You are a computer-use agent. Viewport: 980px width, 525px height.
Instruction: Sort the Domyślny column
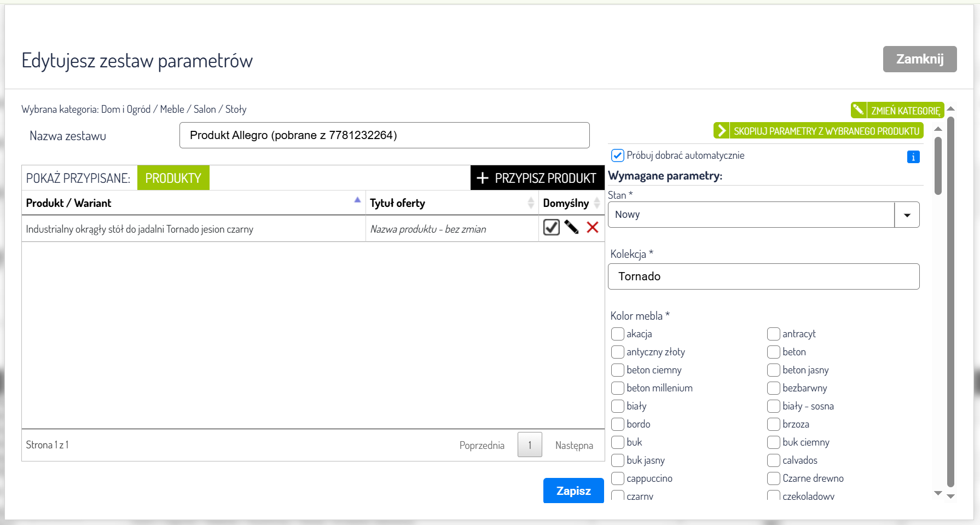pyautogui.click(x=597, y=203)
